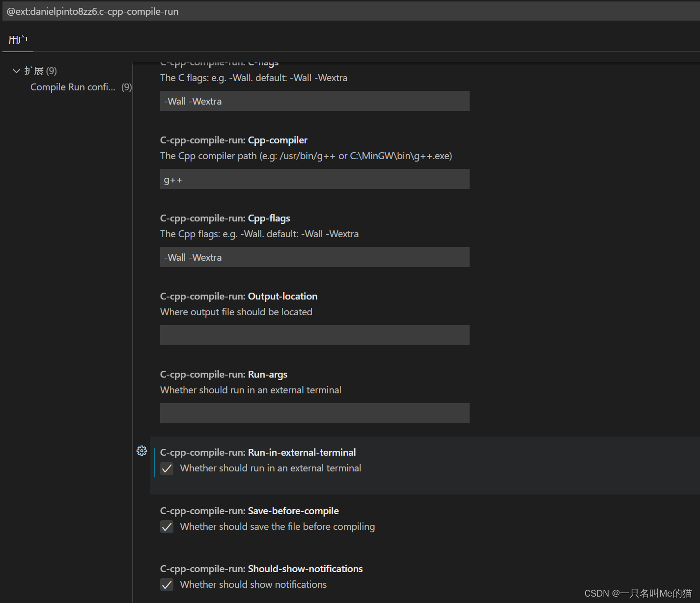This screenshot has height=603, width=700.
Task: Click the C-cpp-compile-run: Cpp-compiler heading
Action: [x=233, y=140]
